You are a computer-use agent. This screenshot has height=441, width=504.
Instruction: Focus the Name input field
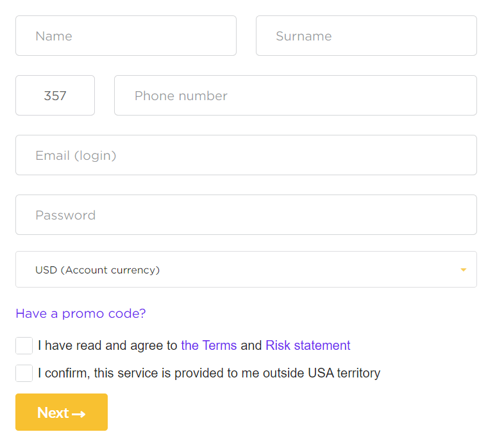(126, 36)
